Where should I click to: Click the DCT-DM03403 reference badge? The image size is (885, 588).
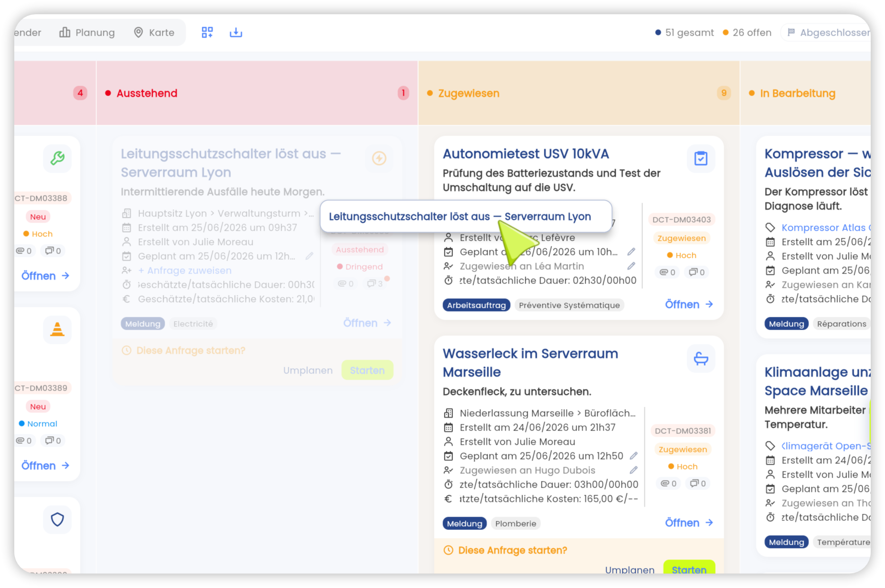coord(681,219)
